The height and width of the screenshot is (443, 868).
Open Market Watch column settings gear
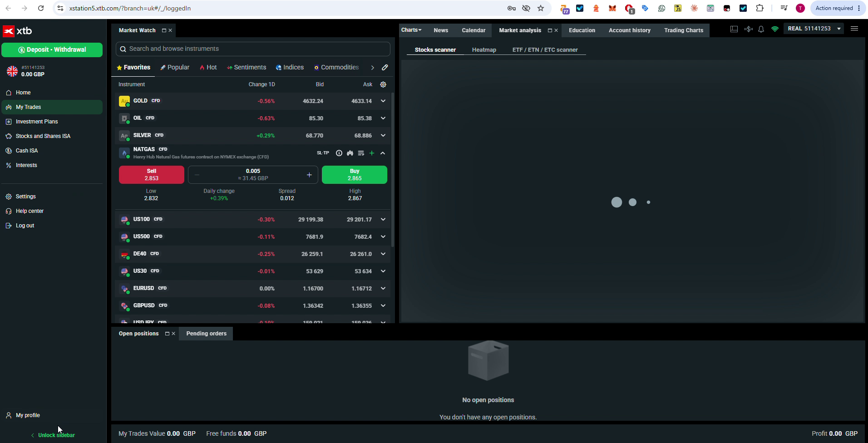coord(383,84)
